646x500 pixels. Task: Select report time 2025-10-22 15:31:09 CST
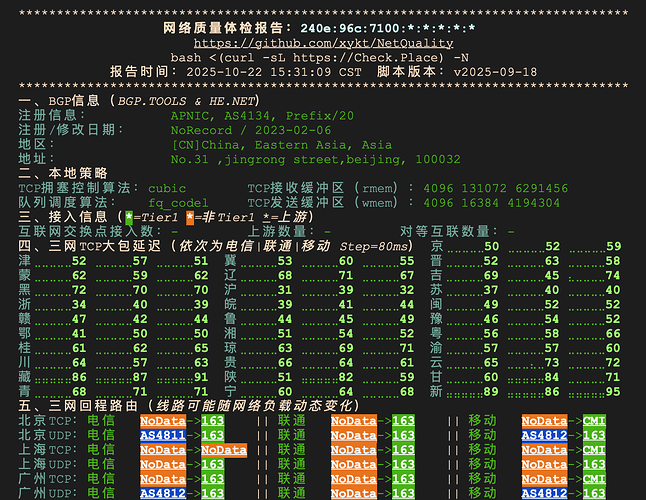274,72
